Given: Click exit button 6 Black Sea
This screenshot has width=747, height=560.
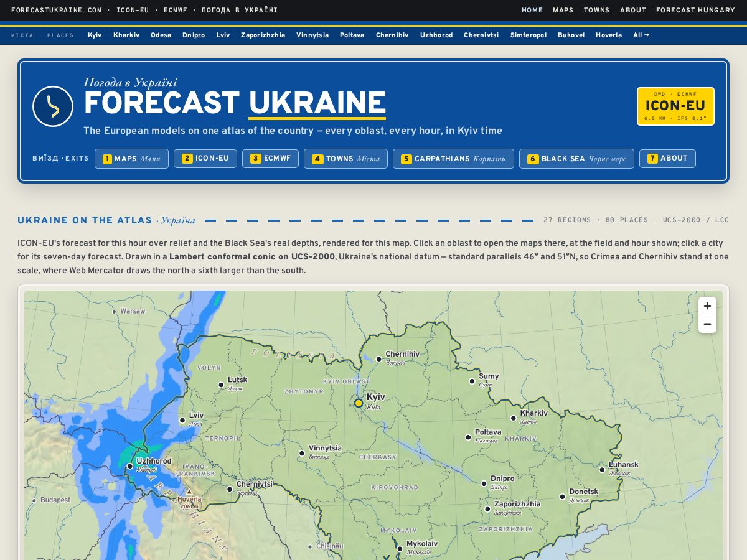Looking at the screenshot, I should click(x=576, y=159).
